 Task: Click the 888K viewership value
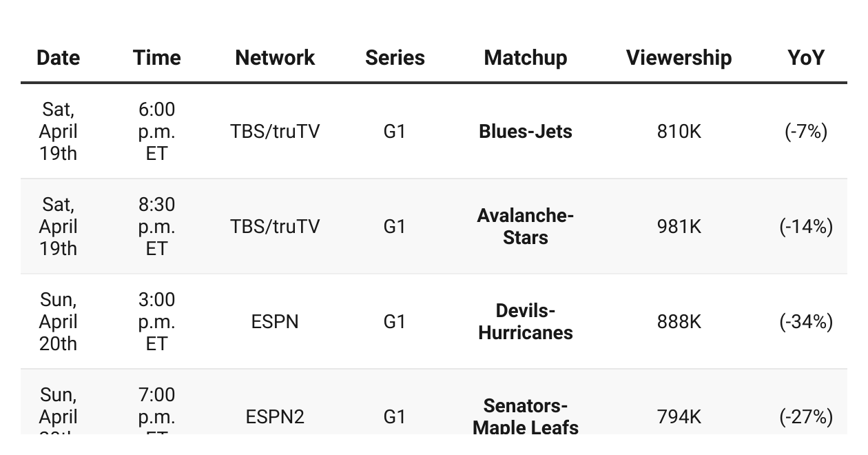click(x=679, y=322)
